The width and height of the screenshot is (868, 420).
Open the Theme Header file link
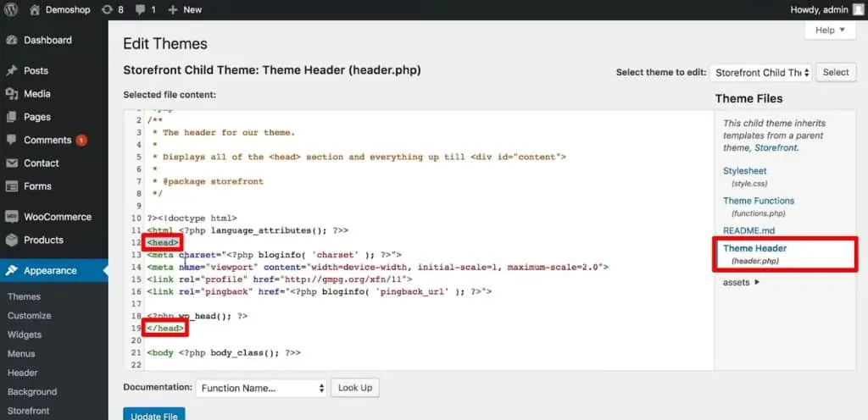[754, 249]
